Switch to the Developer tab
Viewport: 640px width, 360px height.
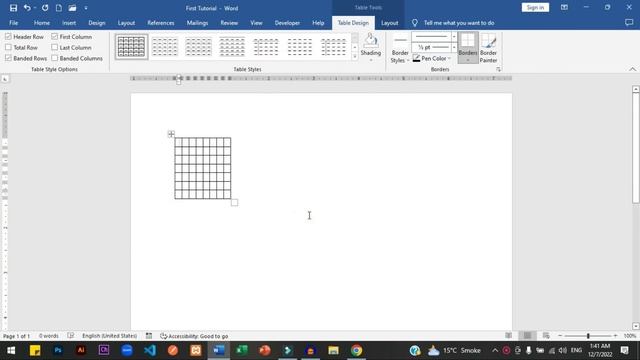287,23
